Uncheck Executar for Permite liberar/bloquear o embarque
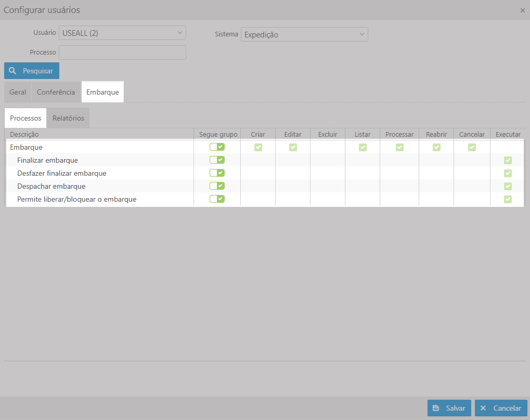The width and height of the screenshot is (530, 420). point(508,199)
